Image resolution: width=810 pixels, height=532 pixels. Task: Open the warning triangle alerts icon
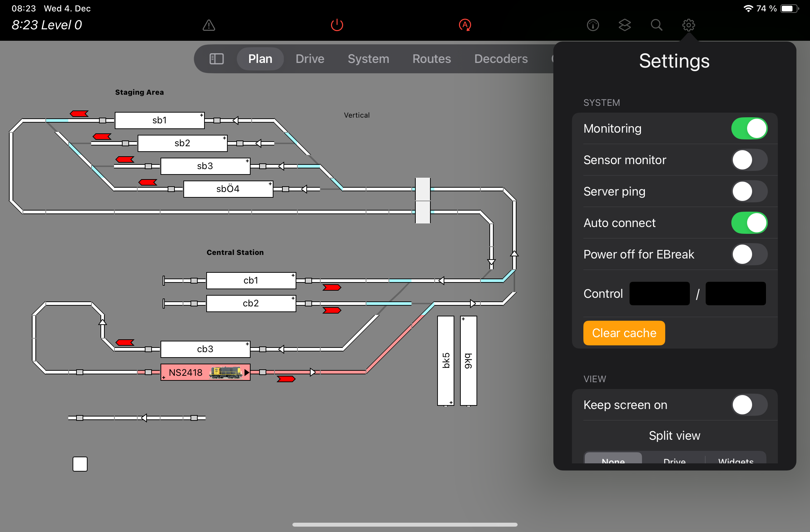coord(209,25)
